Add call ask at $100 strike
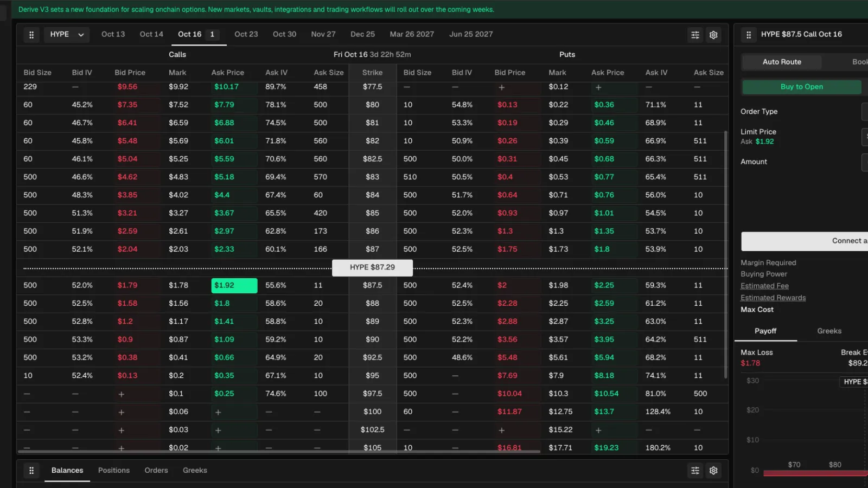 click(218, 412)
